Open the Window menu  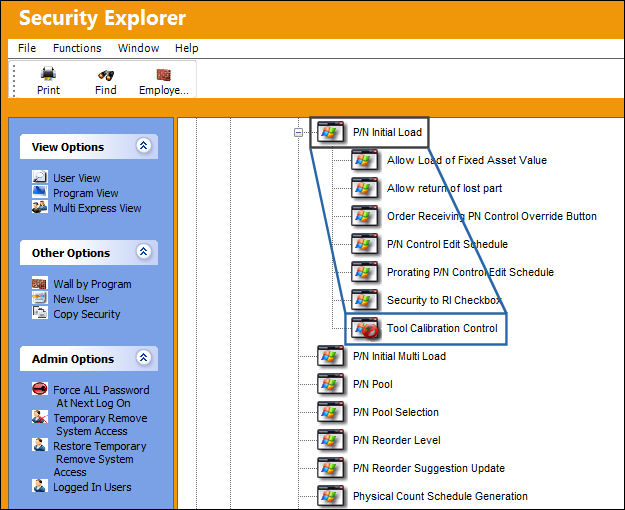pyautogui.click(x=138, y=48)
